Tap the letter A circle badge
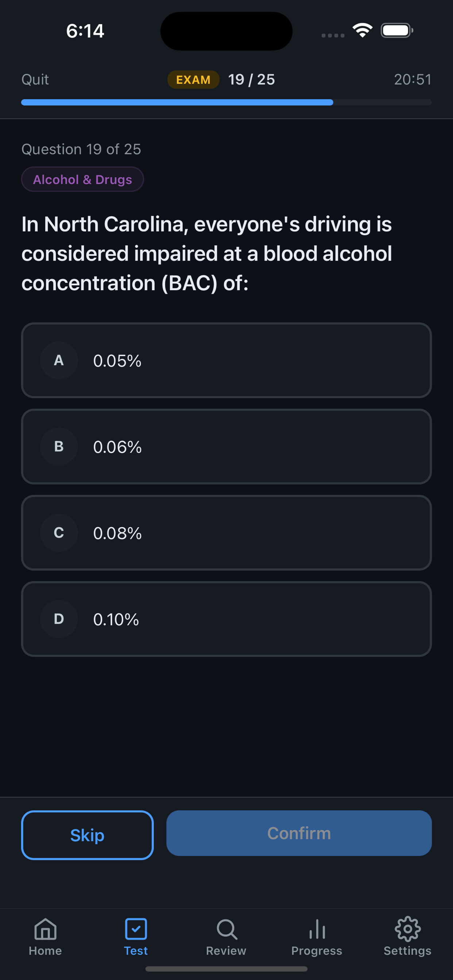This screenshot has height=980, width=453. point(59,360)
